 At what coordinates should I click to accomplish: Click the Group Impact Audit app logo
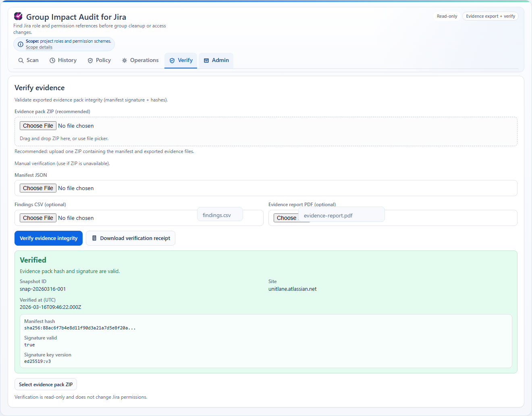click(x=18, y=16)
